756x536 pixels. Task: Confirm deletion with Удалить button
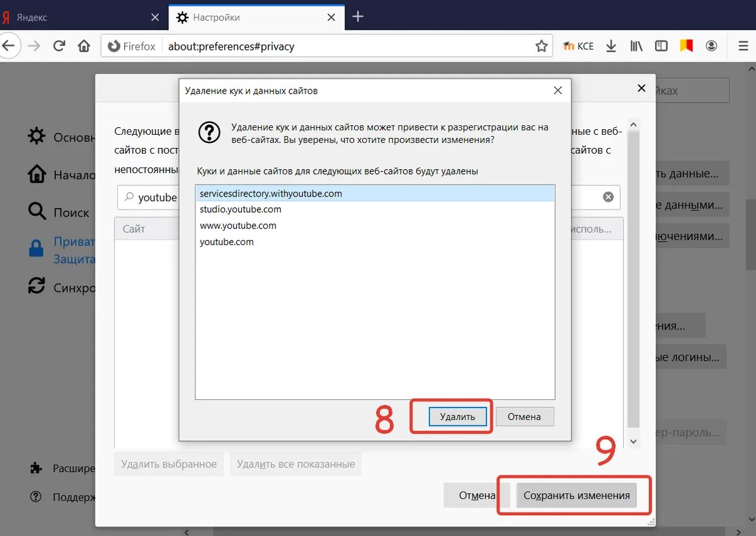click(x=457, y=416)
